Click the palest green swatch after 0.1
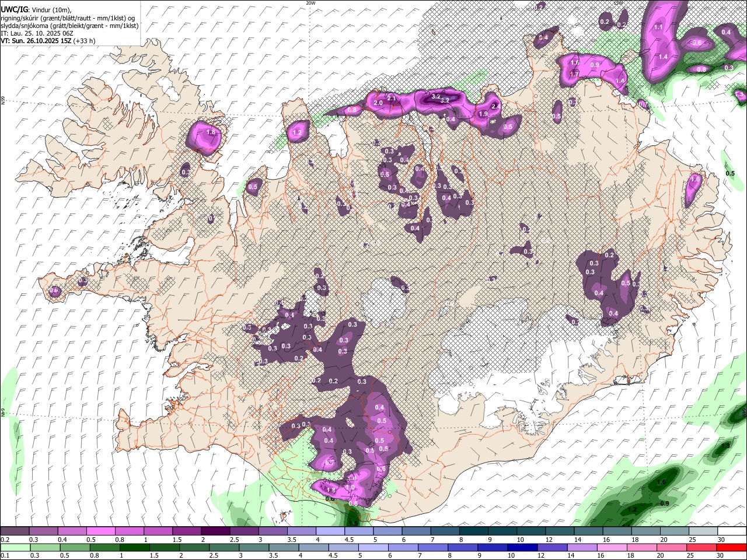Image resolution: width=747 pixels, height=560 pixels. click(x=15, y=548)
